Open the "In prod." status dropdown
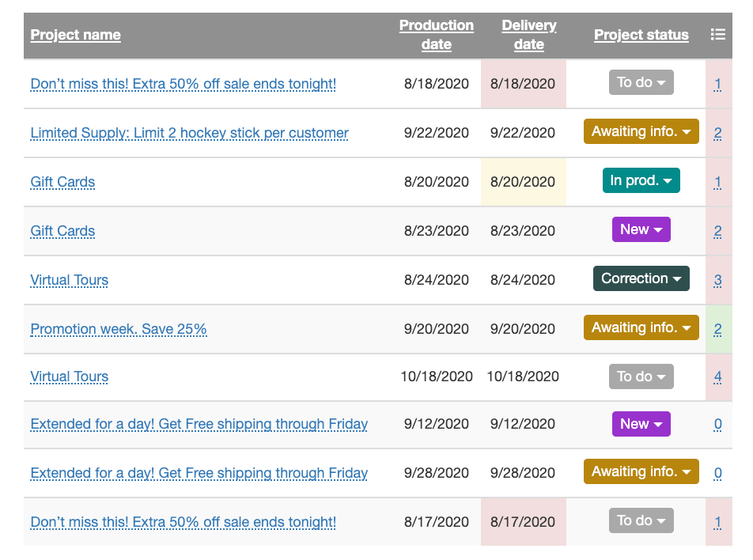 coord(641,180)
